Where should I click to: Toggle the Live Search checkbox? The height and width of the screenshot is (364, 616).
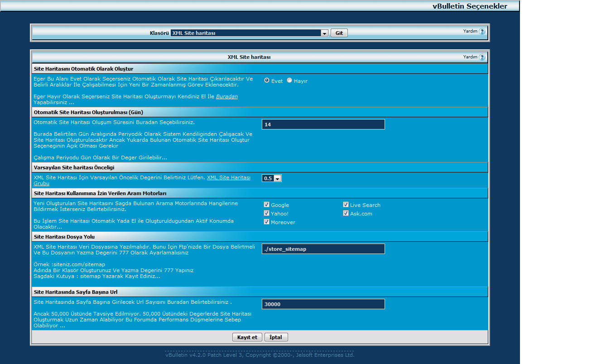tap(346, 205)
